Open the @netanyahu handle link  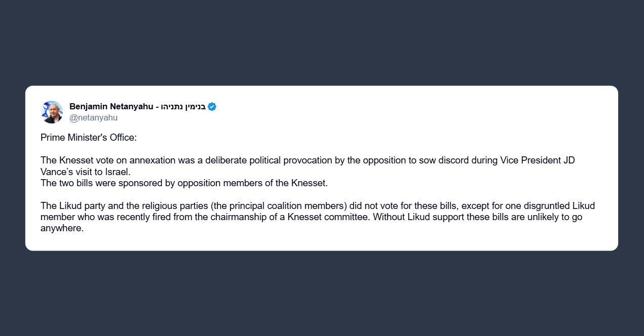click(x=93, y=118)
